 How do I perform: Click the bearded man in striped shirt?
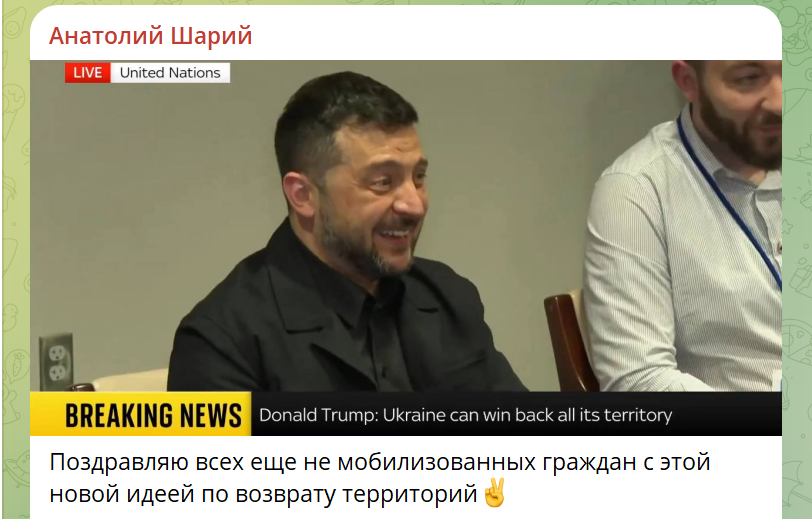click(x=689, y=228)
